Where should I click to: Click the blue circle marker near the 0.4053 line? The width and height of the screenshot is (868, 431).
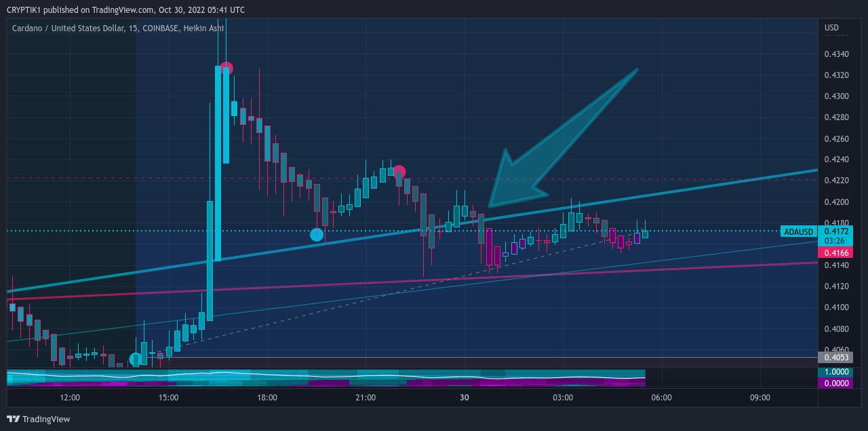point(136,359)
